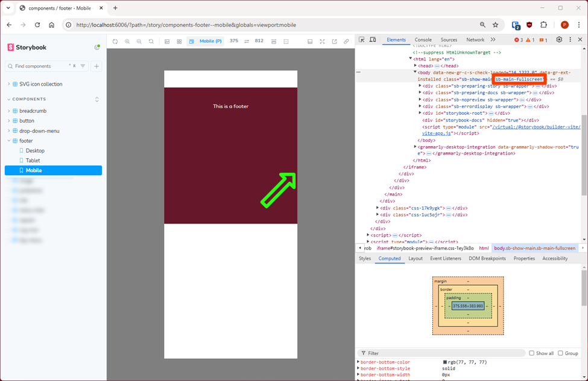588x381 pixels.
Task: Switch to the Sources tab
Action: click(449, 40)
